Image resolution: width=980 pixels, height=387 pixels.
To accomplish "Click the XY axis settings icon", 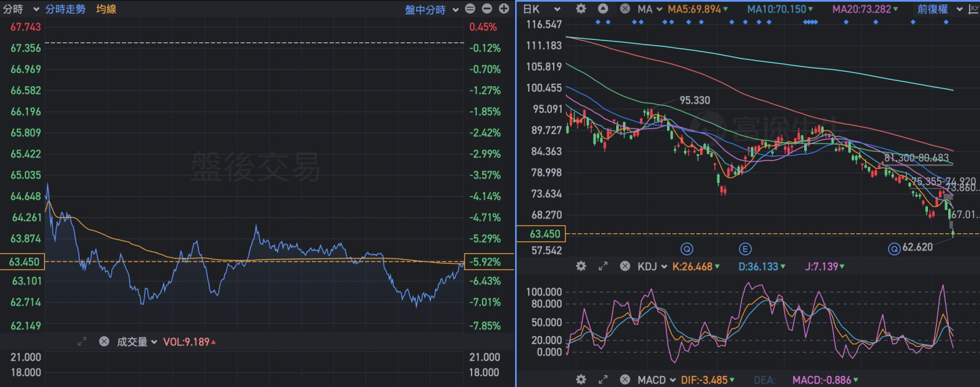I will click(973, 9).
